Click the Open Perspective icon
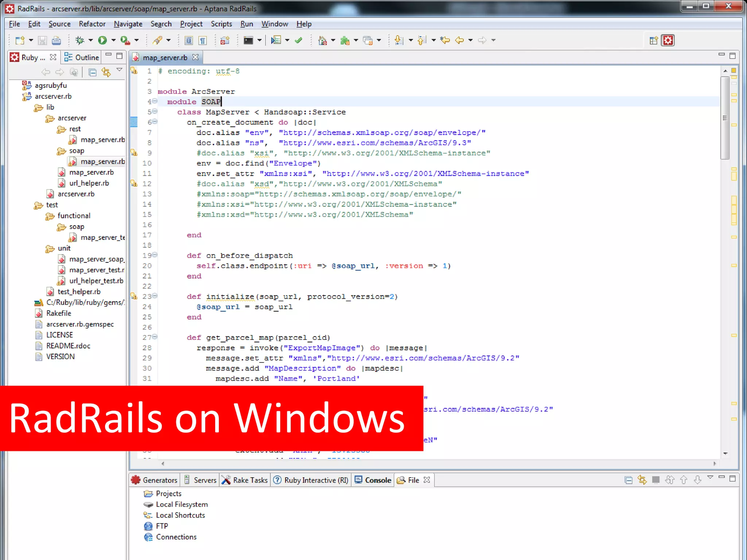The height and width of the screenshot is (560, 747). tap(654, 40)
